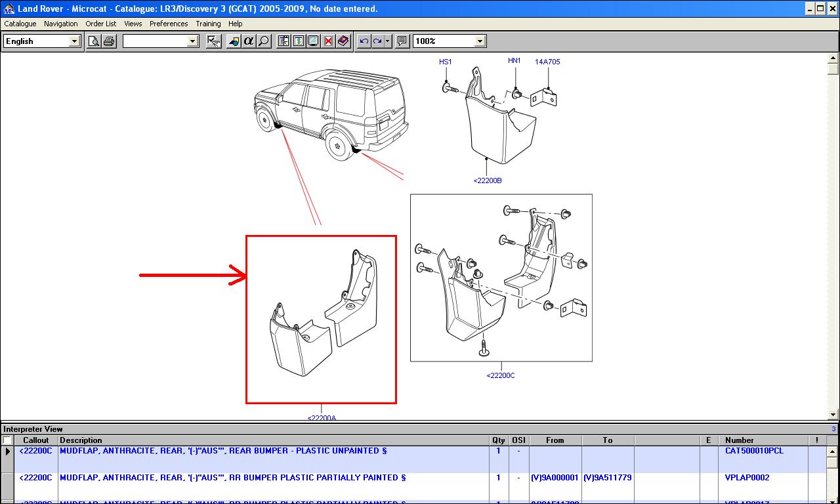Click the printer icon in toolbar
Viewport: 840px width, 504px height.
109,41
